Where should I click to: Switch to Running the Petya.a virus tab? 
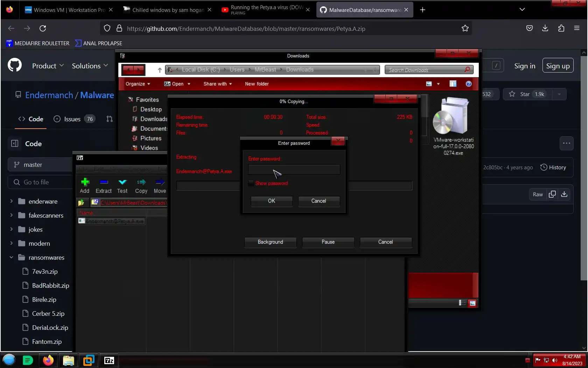(266, 10)
